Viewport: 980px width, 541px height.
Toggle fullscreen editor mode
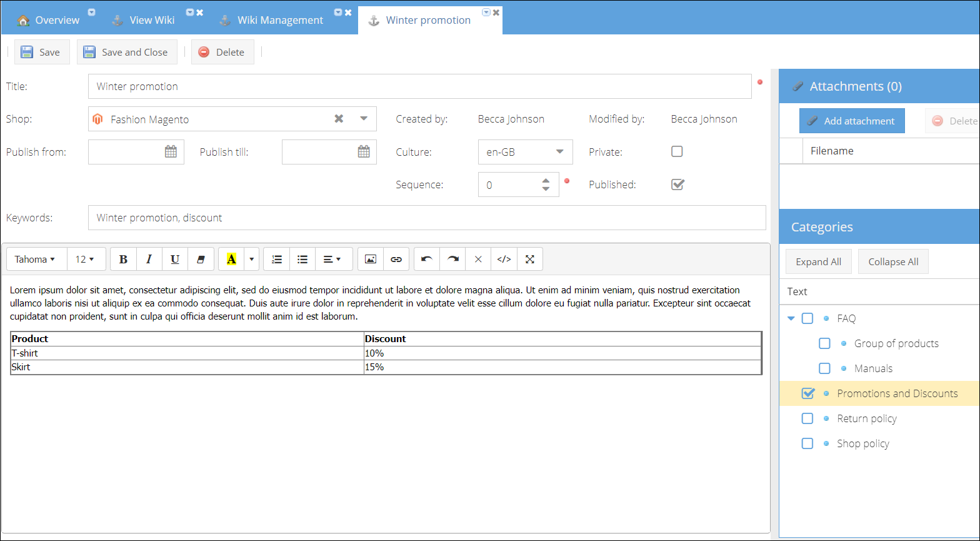click(x=530, y=259)
